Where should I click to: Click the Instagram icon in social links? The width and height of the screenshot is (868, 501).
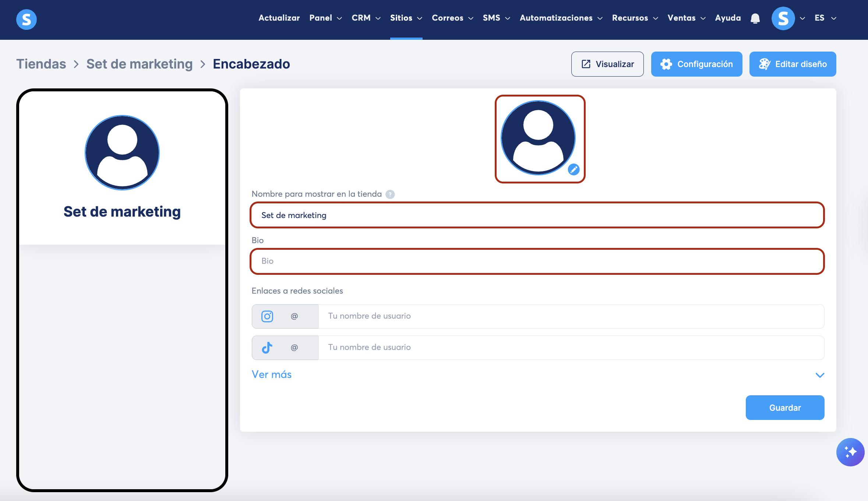pyautogui.click(x=267, y=316)
